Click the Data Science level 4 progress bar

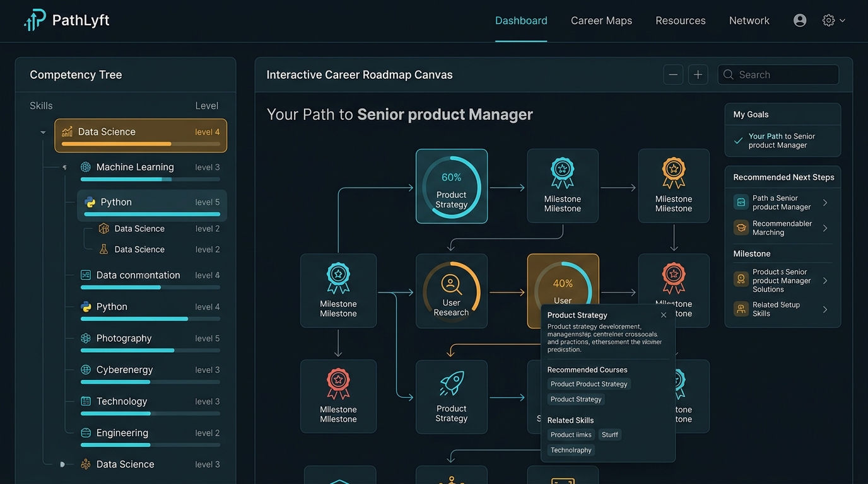point(141,144)
